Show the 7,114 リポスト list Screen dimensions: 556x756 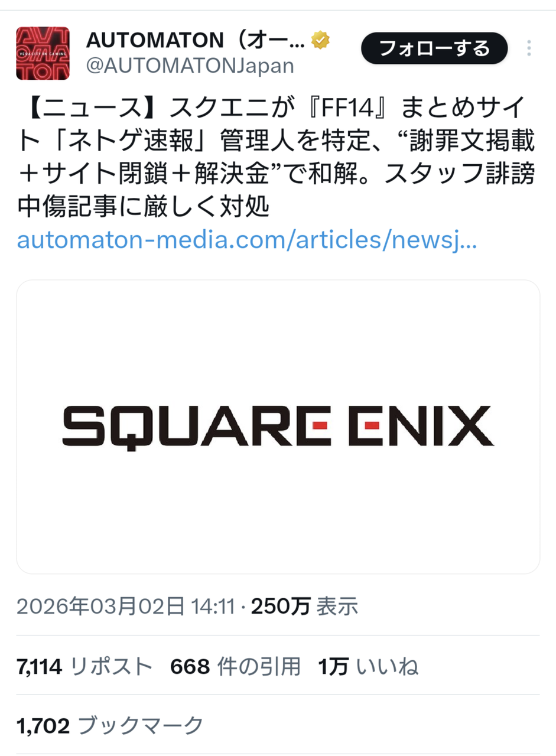point(84,667)
